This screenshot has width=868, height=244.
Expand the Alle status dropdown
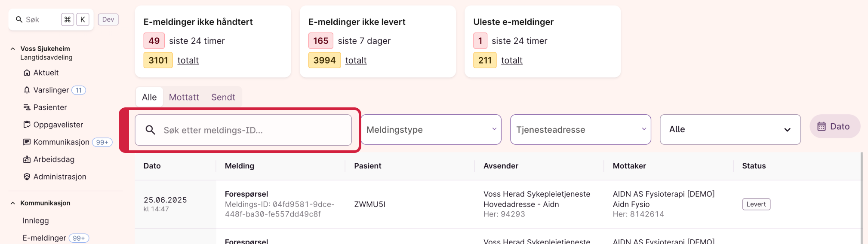coord(730,129)
